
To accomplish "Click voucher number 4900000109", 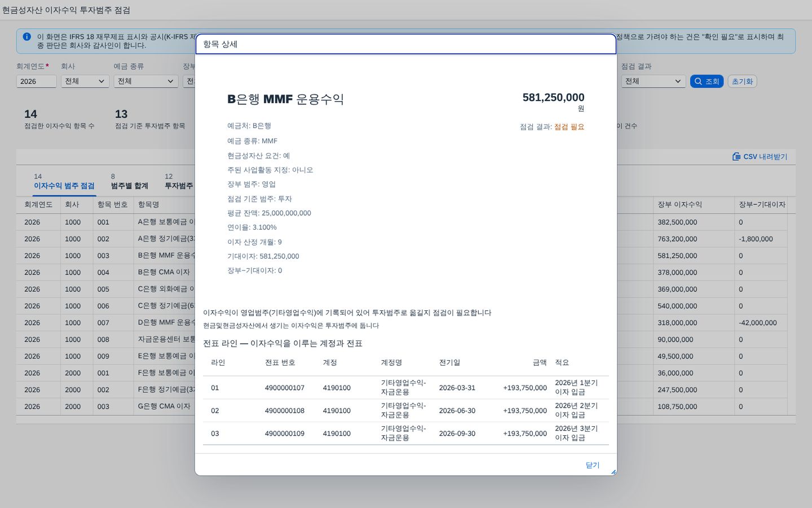I will pyautogui.click(x=285, y=433).
